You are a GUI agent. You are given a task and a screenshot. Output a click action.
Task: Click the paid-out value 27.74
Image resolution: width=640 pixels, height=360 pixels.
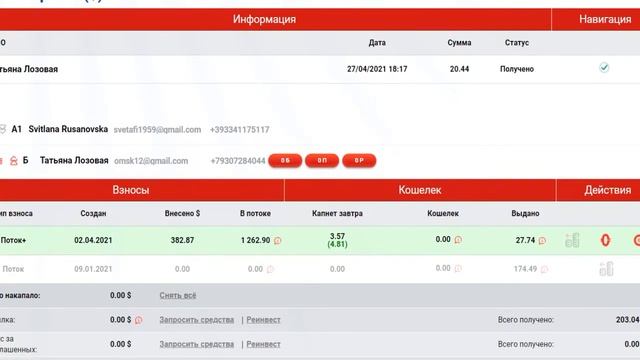point(525,240)
